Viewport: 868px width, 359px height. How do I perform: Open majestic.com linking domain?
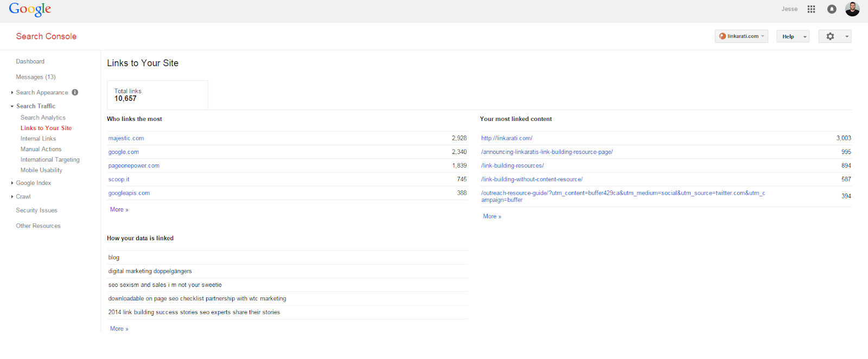point(126,138)
